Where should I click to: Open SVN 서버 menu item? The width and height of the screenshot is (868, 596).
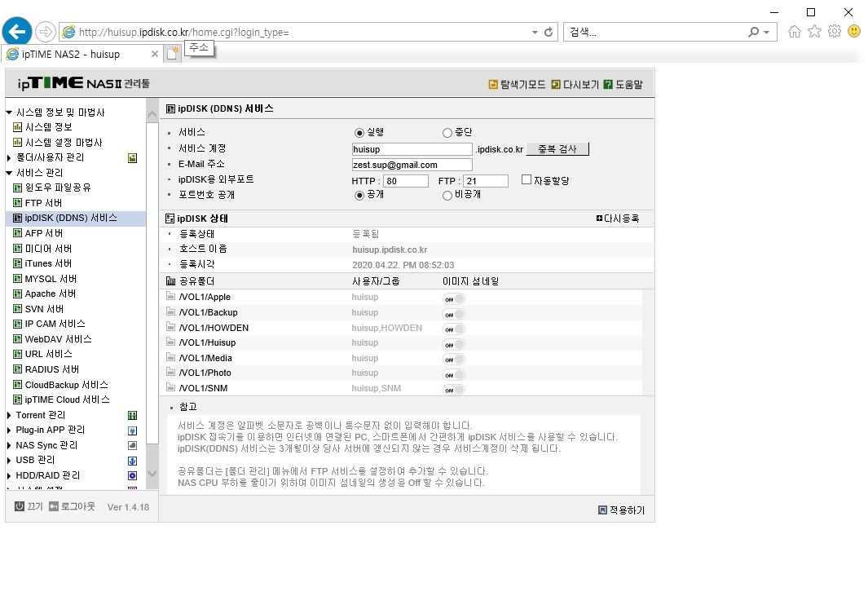click(39, 309)
